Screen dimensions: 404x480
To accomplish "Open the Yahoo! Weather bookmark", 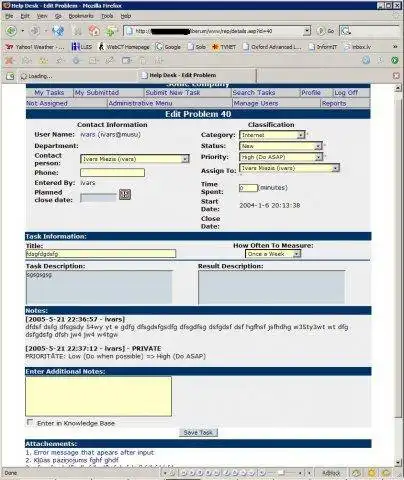I will tap(34, 47).
